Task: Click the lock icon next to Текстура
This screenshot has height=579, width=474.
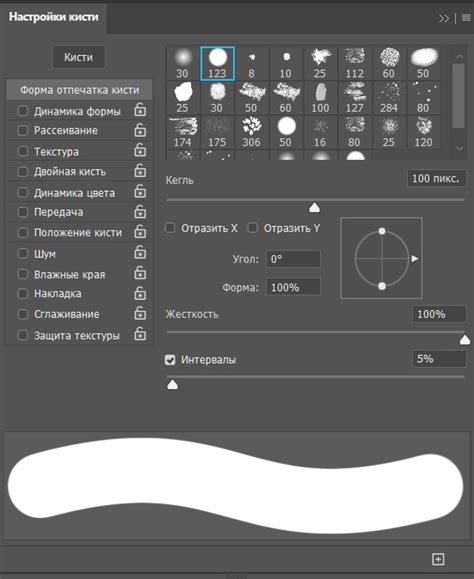Action: pyautogui.click(x=140, y=151)
